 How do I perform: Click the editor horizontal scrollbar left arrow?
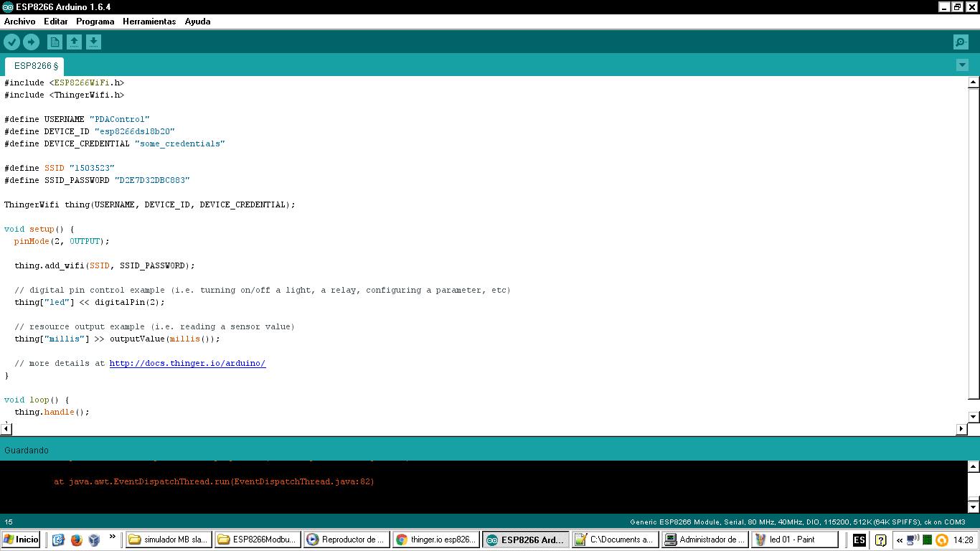pos(6,429)
